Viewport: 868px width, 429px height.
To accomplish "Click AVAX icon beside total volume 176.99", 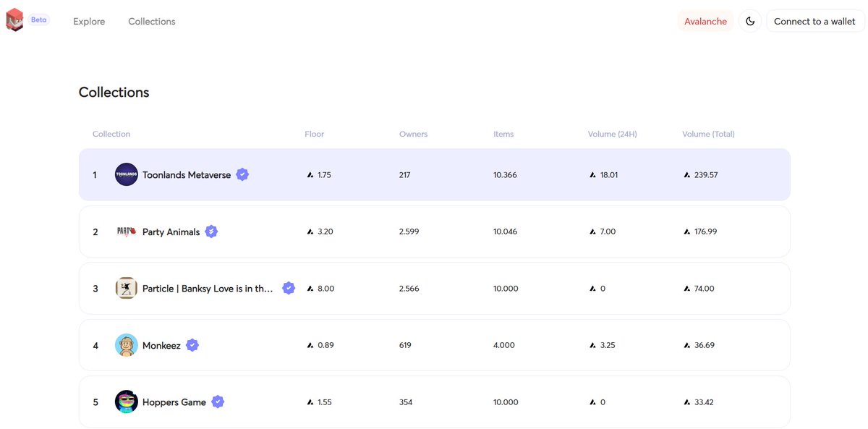I will (687, 232).
